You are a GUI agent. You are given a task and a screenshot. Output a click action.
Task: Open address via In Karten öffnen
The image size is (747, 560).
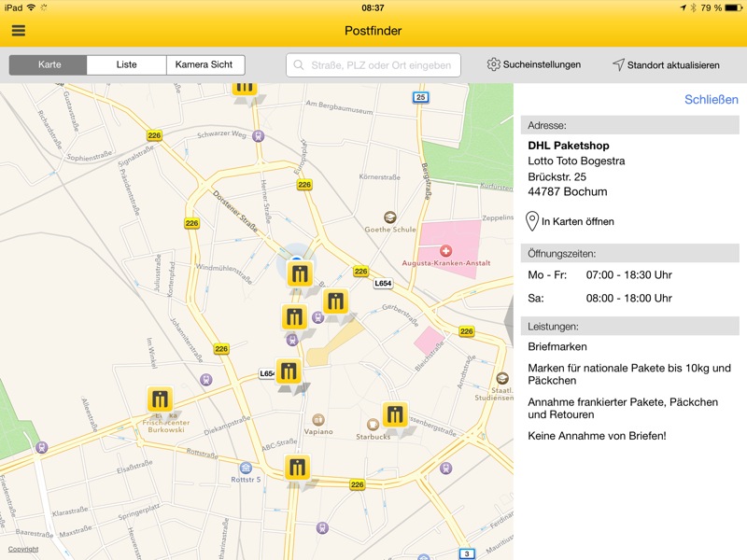[570, 221]
